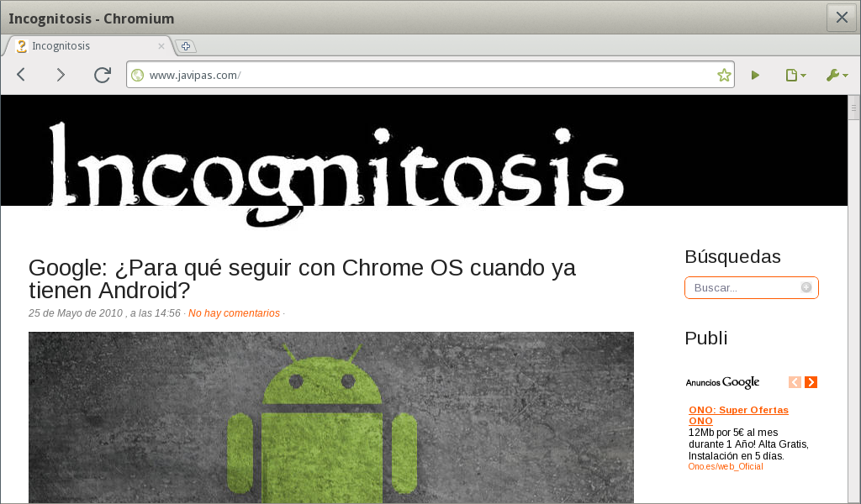The image size is (861, 504).
Task: Open the Ono.es/web_Oficial link
Action: click(x=726, y=467)
